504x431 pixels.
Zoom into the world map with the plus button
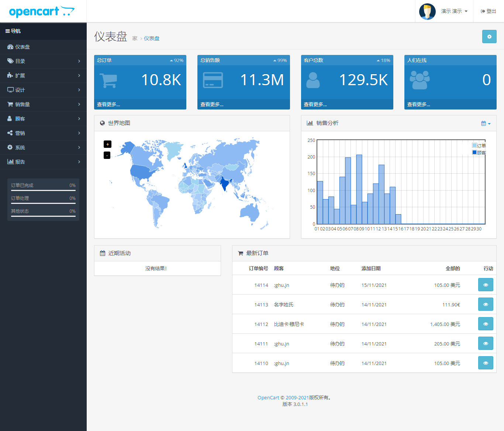coord(107,144)
